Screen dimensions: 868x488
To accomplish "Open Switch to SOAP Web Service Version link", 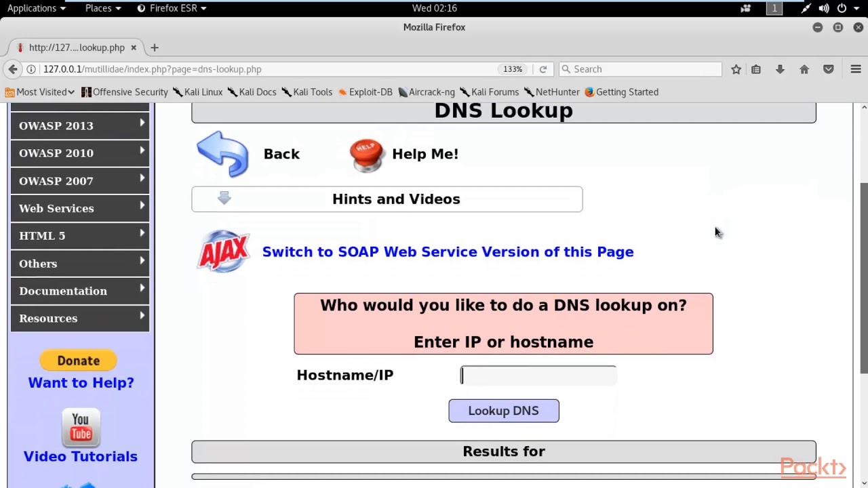I will coord(448,252).
